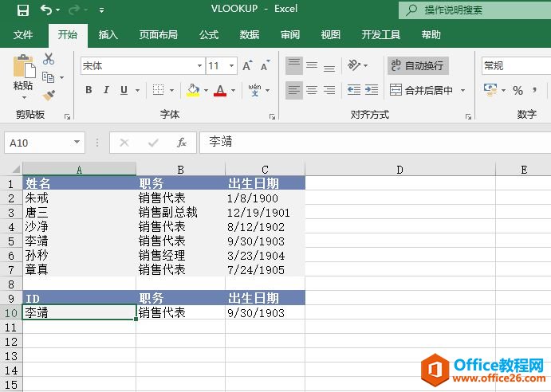Toggle Top Align
The height and width of the screenshot is (392, 551).
click(294, 65)
